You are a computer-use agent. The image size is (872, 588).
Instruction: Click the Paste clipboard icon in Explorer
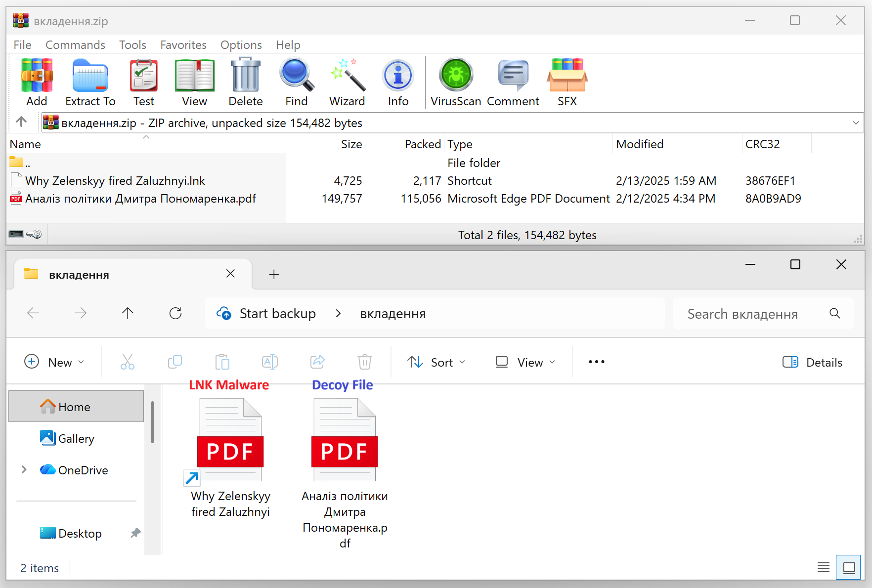pos(222,362)
